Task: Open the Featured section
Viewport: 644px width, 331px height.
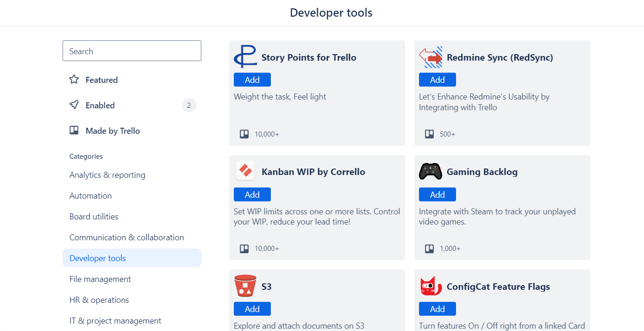Action: pos(132,80)
